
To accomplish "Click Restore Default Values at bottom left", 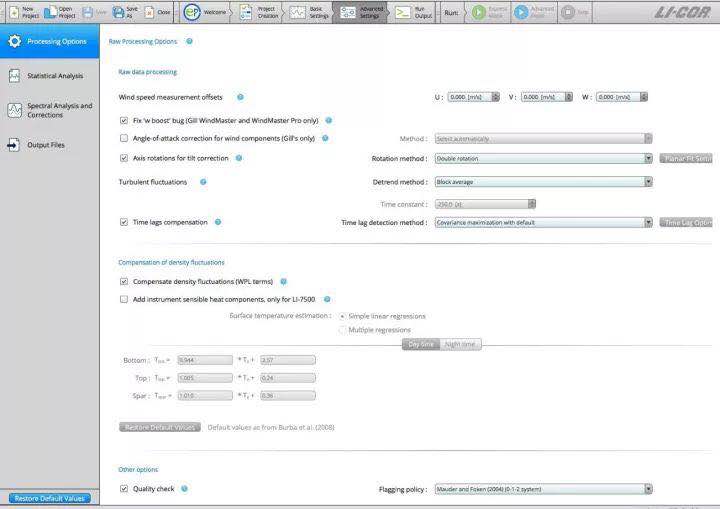I will coord(48,498).
